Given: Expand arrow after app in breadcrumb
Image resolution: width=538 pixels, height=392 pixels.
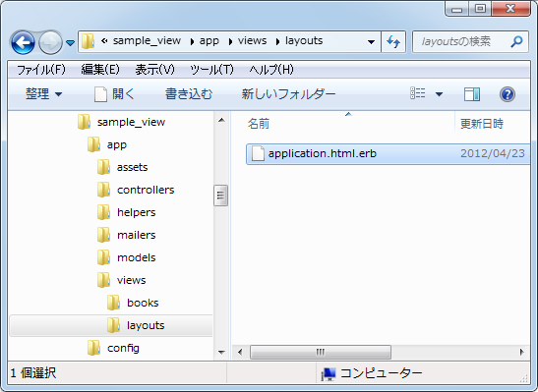Looking at the screenshot, I should click(x=230, y=41).
